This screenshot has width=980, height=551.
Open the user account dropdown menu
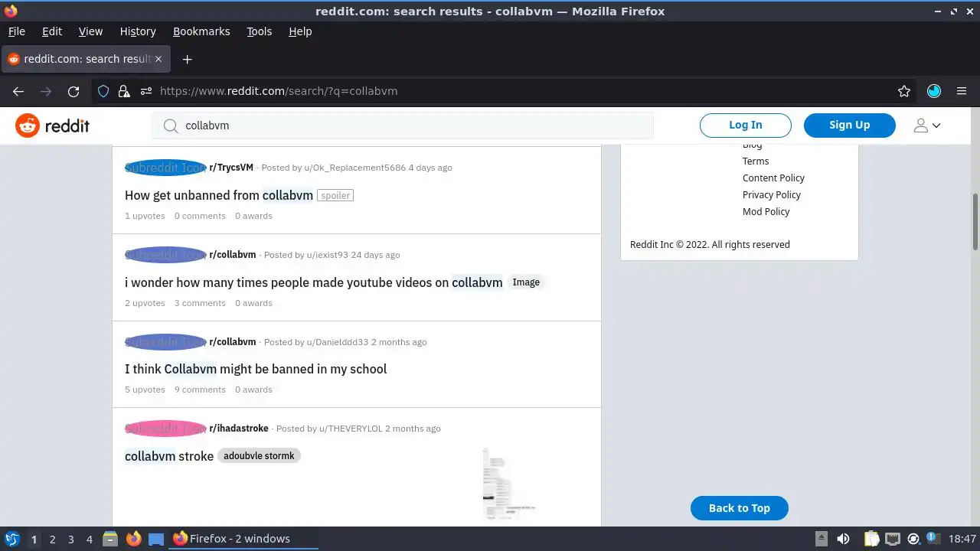click(x=926, y=126)
